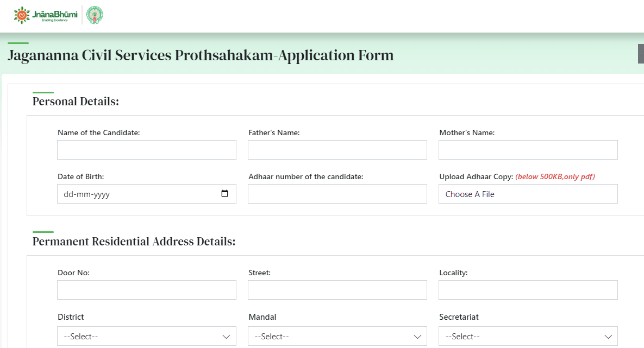644x348 pixels.
Task: Click the Adhaar number of candidate field
Action: 337,193
